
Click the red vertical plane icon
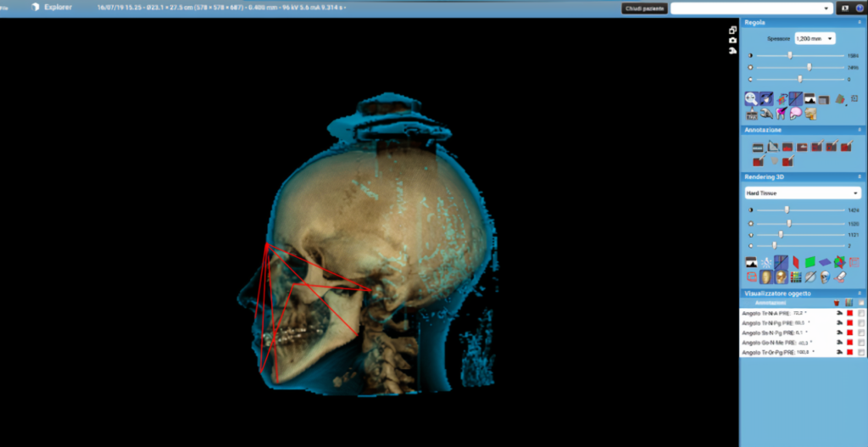pos(796,262)
